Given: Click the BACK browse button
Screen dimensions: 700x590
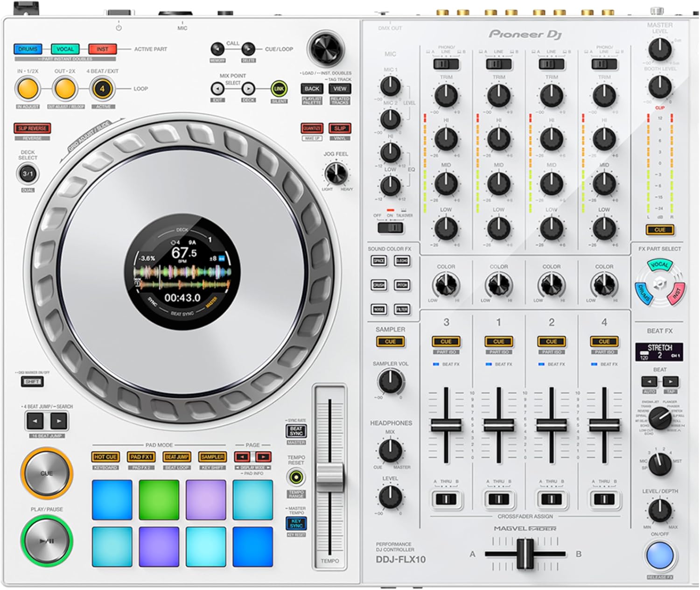Looking at the screenshot, I should click(312, 89).
